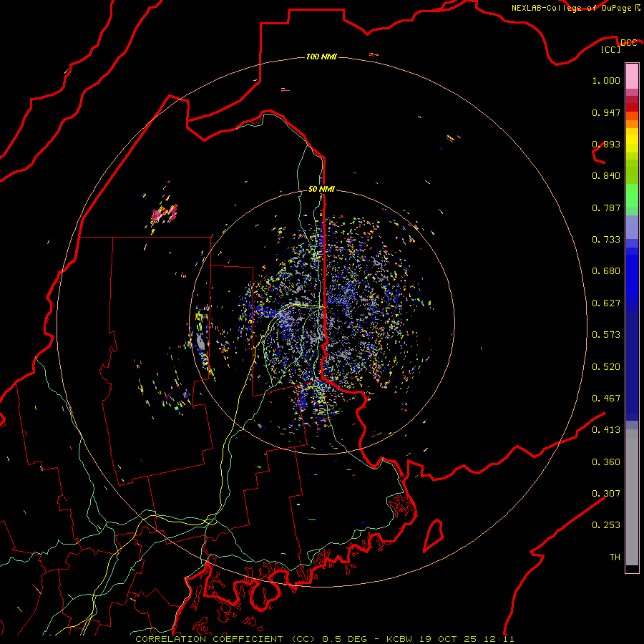644x644 pixels.
Task: Click the 0.253 scale value
Action: [606, 525]
